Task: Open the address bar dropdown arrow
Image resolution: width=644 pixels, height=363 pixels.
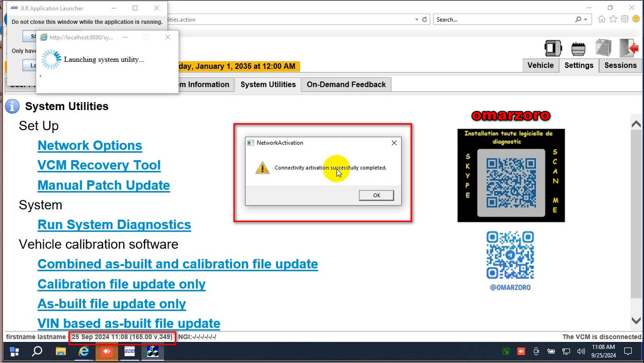Action: click(x=417, y=20)
